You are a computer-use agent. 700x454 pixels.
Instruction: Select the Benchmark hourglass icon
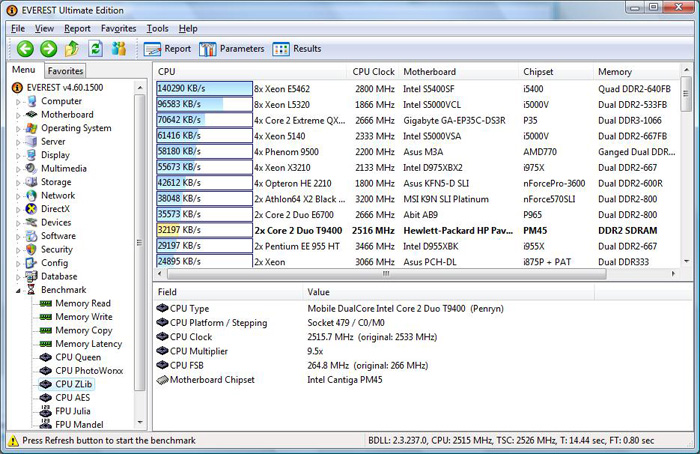[31, 290]
